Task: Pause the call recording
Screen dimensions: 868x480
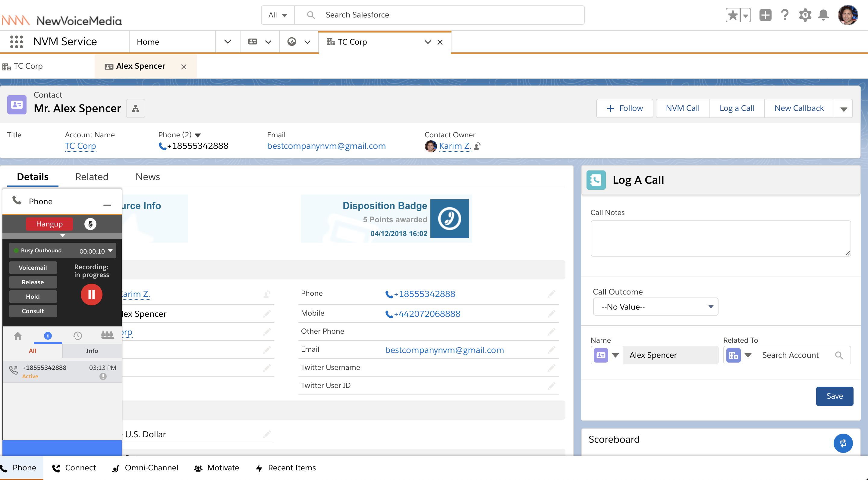Action: point(91,295)
